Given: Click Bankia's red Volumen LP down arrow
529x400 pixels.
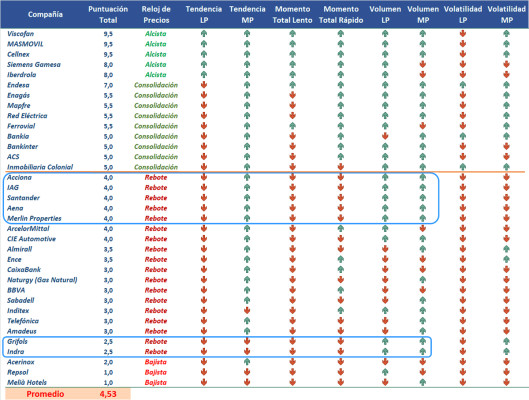Looking at the screenshot, I should pyautogui.click(x=385, y=136).
